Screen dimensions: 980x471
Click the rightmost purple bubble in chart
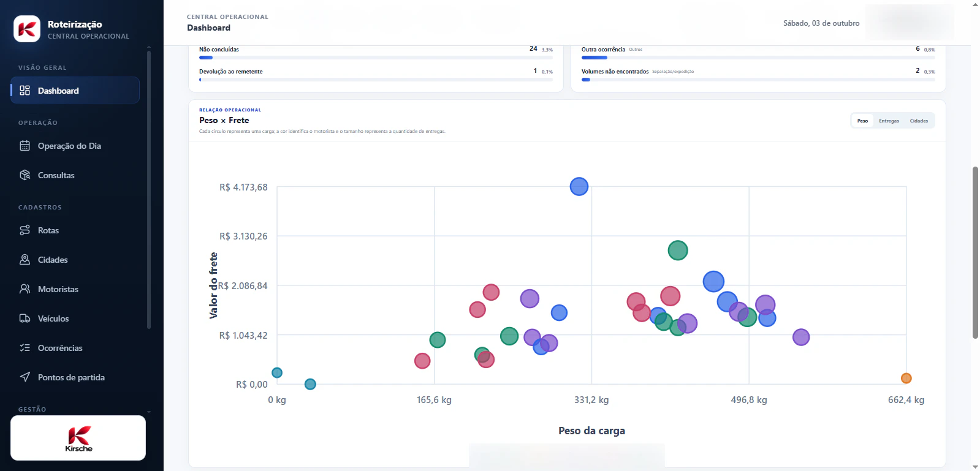click(801, 337)
